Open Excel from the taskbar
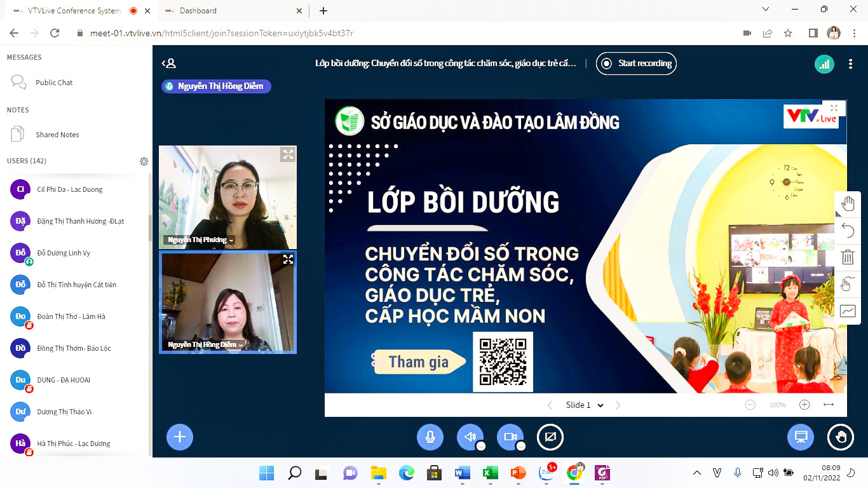 490,473
